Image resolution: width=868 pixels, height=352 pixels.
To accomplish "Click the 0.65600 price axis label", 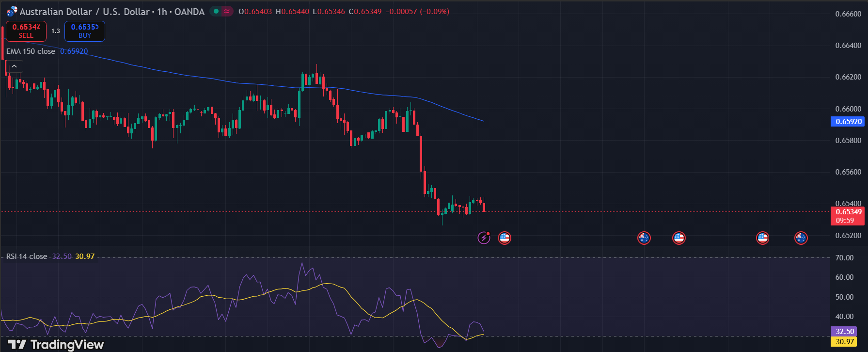I will 848,172.
